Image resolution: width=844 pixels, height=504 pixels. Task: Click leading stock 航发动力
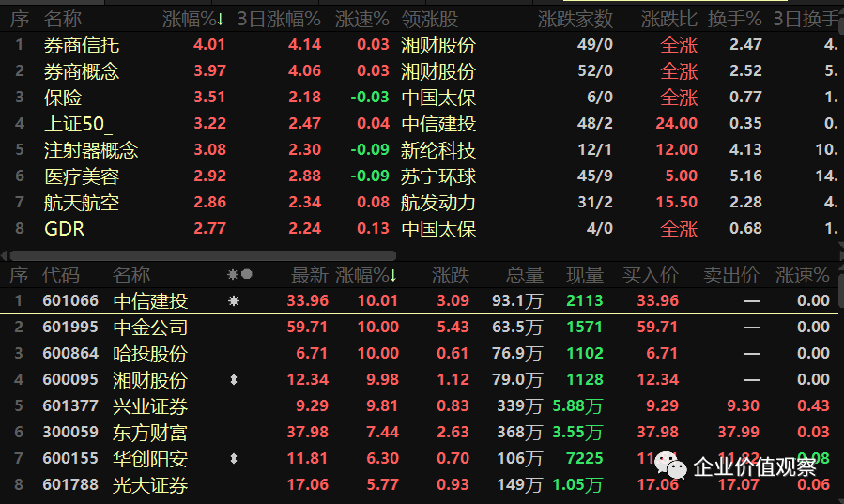pos(438,202)
